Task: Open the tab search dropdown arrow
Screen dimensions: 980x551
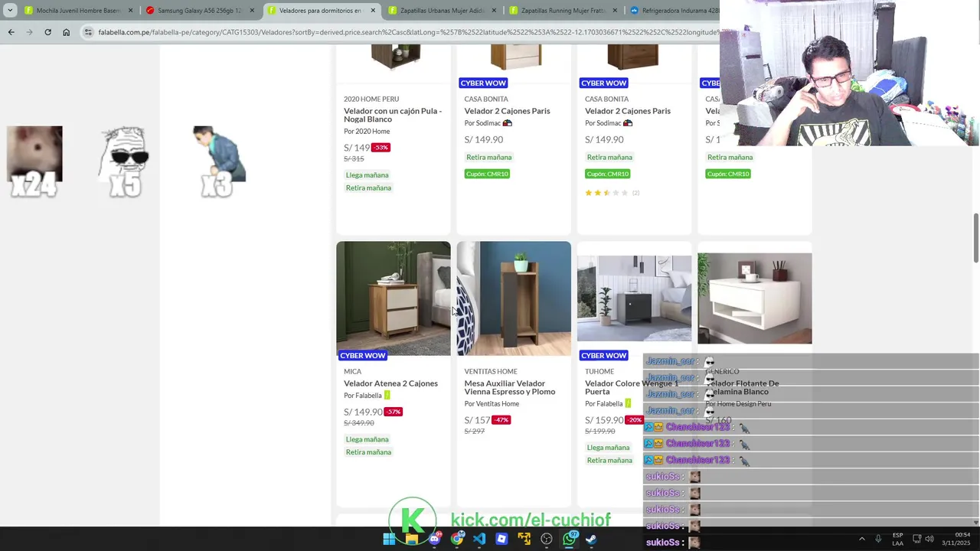Action: click(10, 11)
